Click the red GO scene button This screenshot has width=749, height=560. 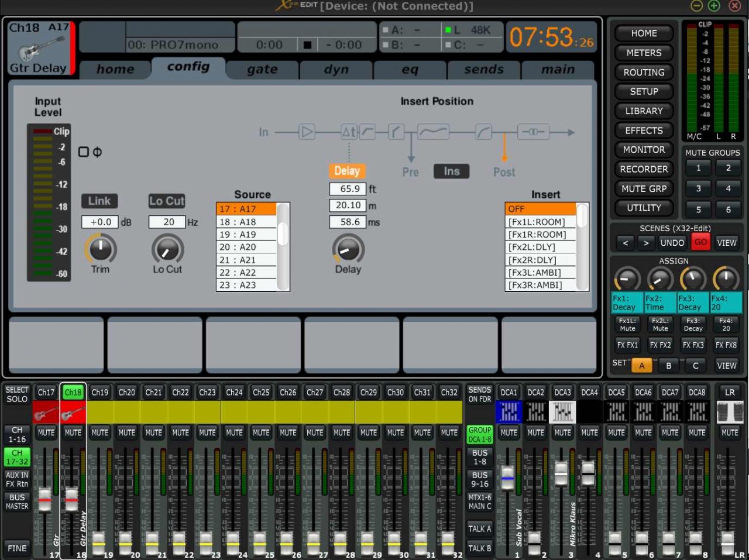(700, 242)
